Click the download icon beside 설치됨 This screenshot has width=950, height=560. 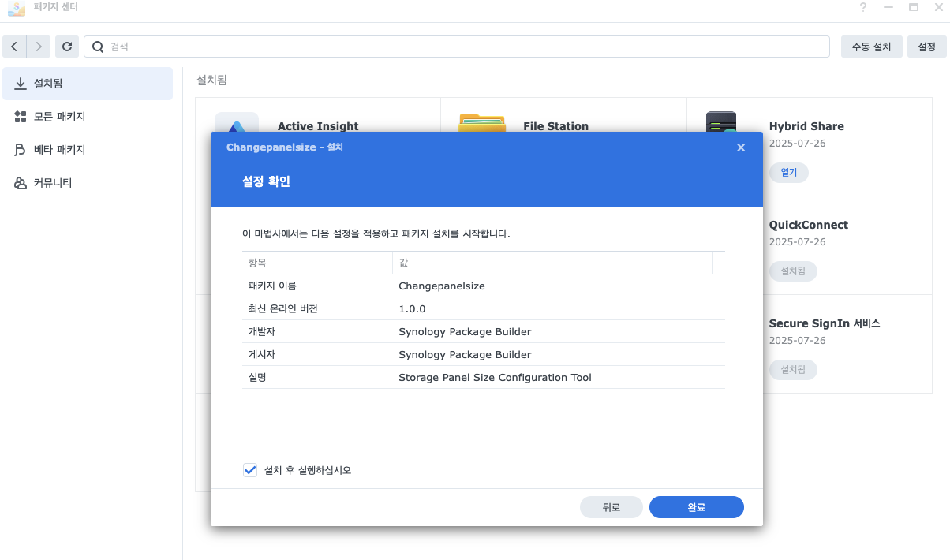[21, 83]
